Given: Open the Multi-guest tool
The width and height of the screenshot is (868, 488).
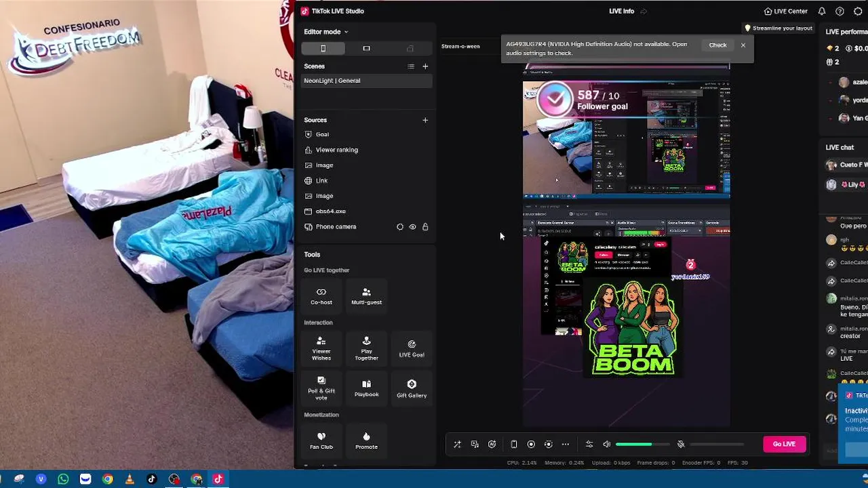Looking at the screenshot, I should (x=366, y=296).
